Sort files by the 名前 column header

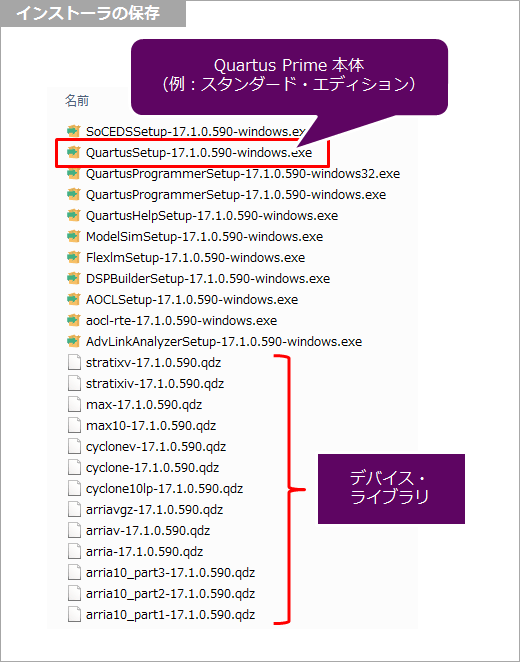coord(76,100)
